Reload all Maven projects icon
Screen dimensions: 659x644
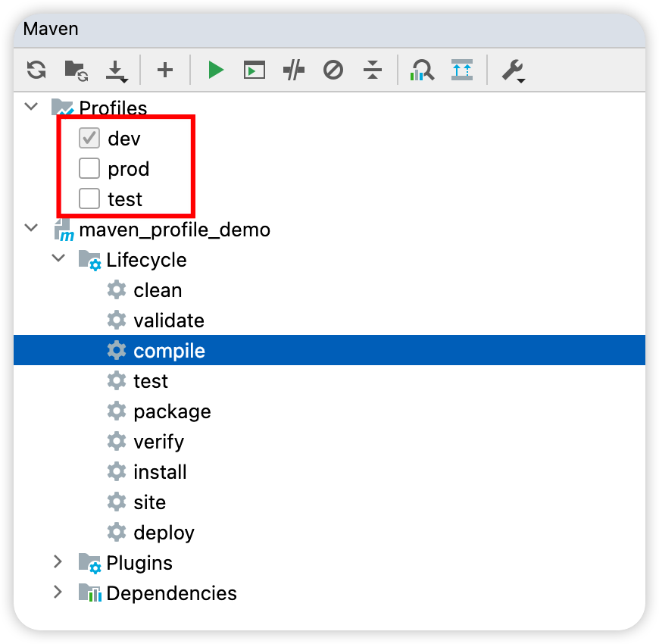(36, 70)
